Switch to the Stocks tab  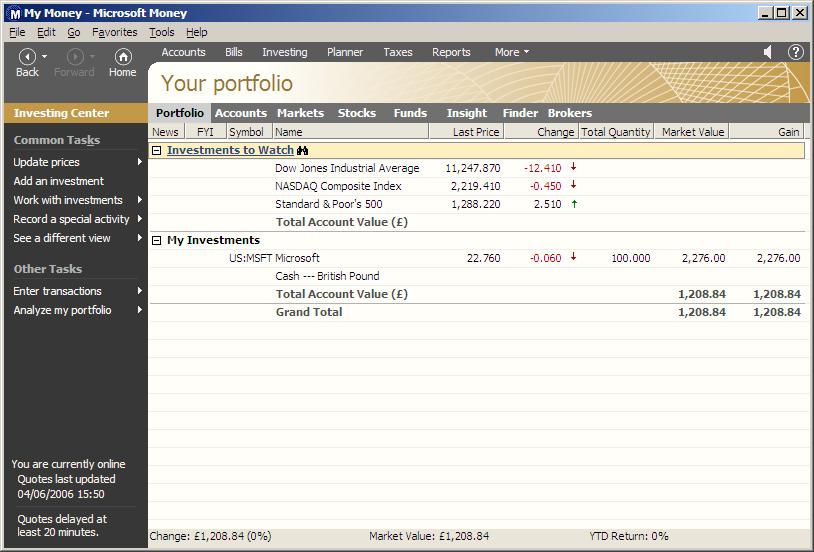357,113
